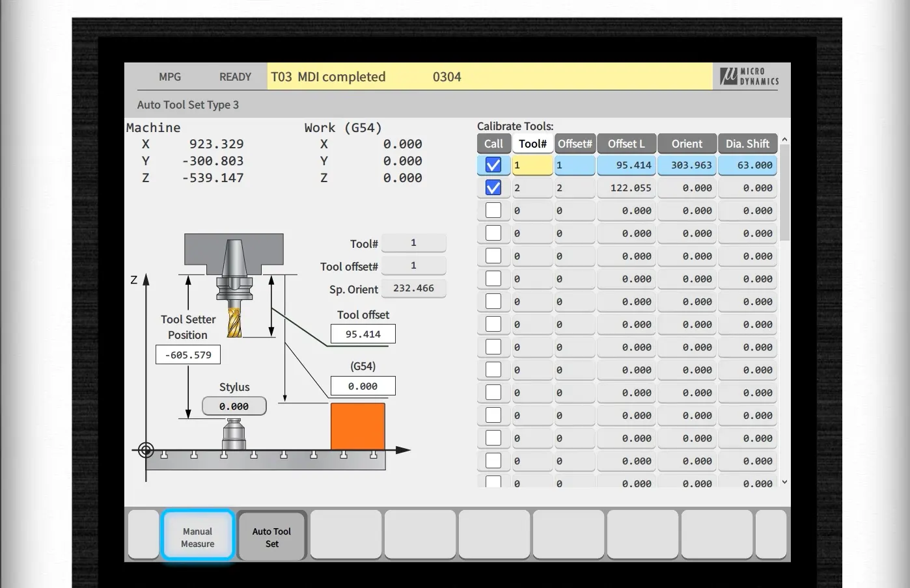Screen dimensions: 910x588
Task: Click the Sp. Orient field 232.466
Action: tap(413, 288)
